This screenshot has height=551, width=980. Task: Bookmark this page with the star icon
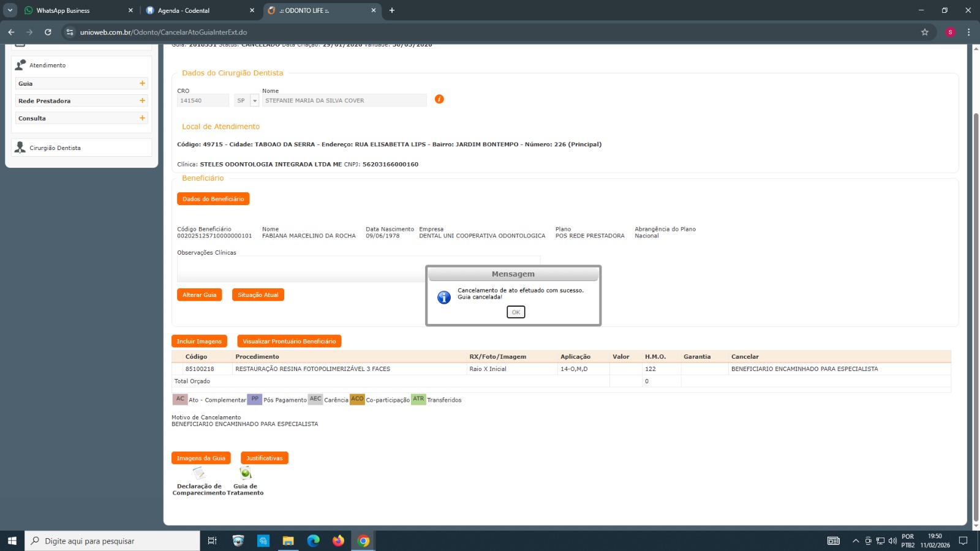(925, 32)
